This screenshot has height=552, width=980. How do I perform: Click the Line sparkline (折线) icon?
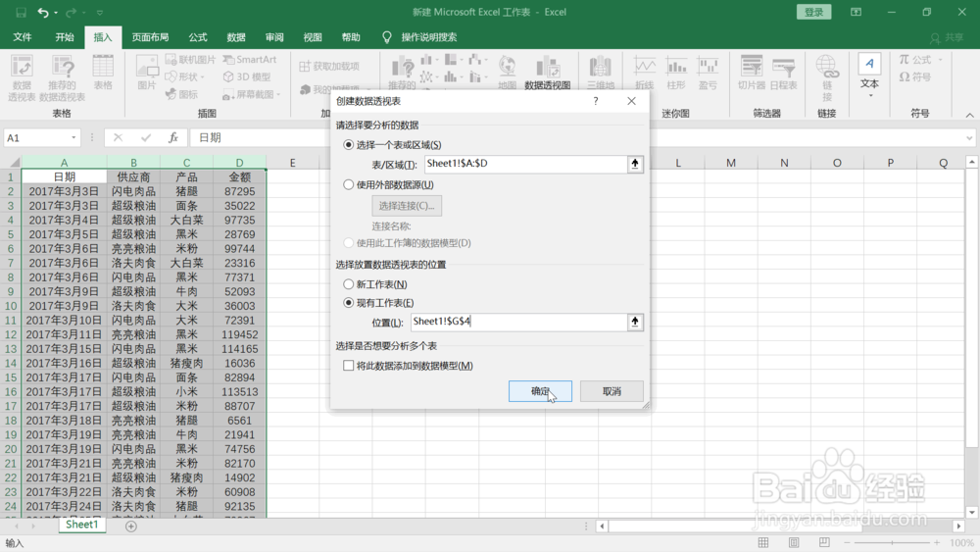pos(645,73)
